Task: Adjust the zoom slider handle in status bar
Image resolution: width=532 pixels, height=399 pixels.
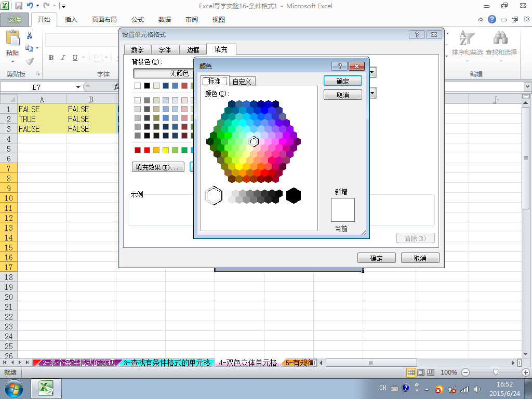Action: tap(496, 372)
